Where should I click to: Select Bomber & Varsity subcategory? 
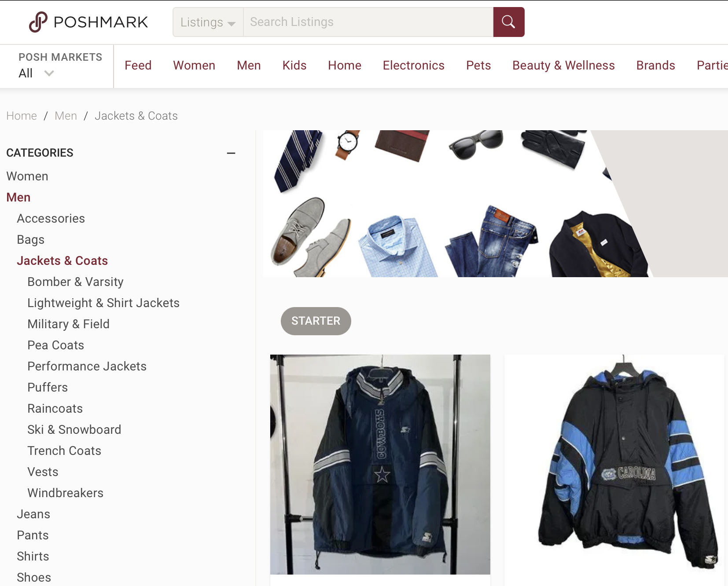click(75, 282)
